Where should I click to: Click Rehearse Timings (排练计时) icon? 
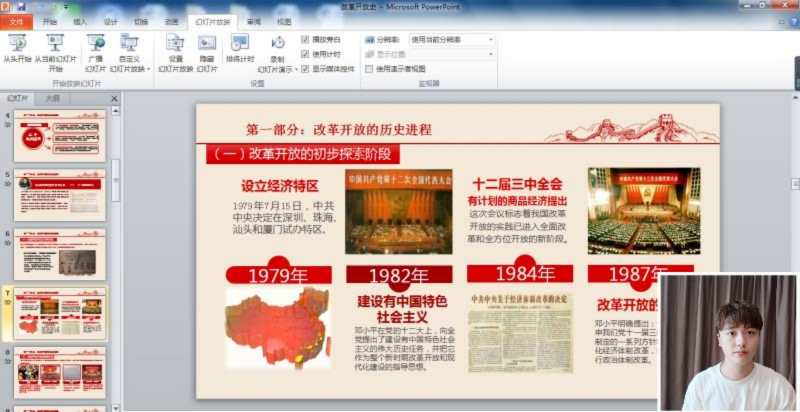pos(240,43)
